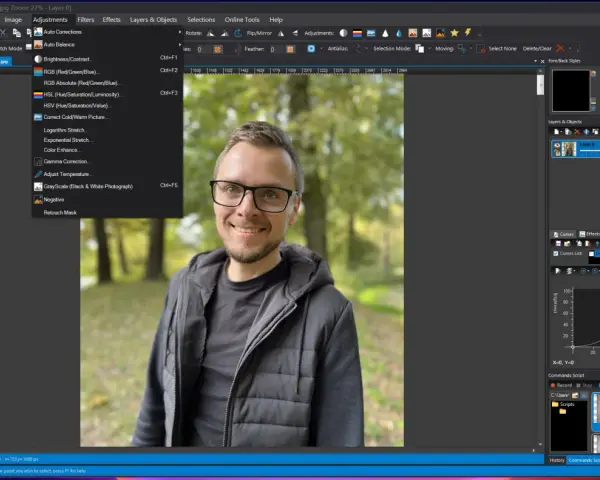Choose HSL (Hue/Saturation/Luminosity) menu entry

coord(107,94)
